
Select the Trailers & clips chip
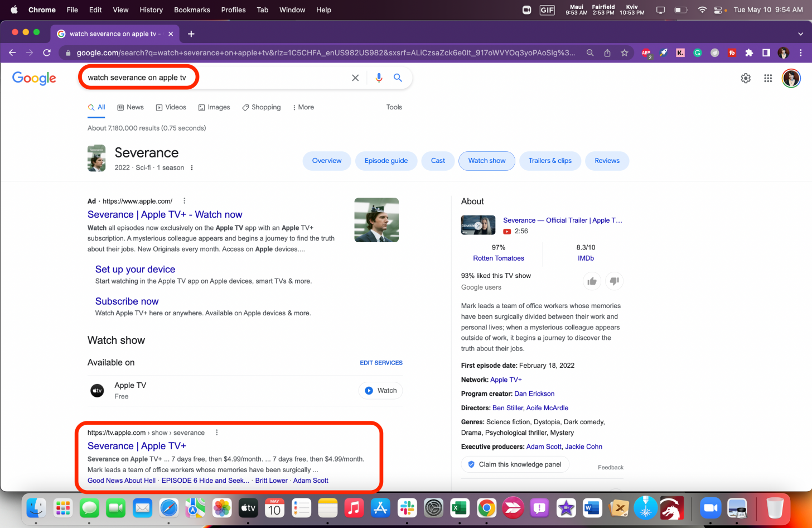(550, 161)
